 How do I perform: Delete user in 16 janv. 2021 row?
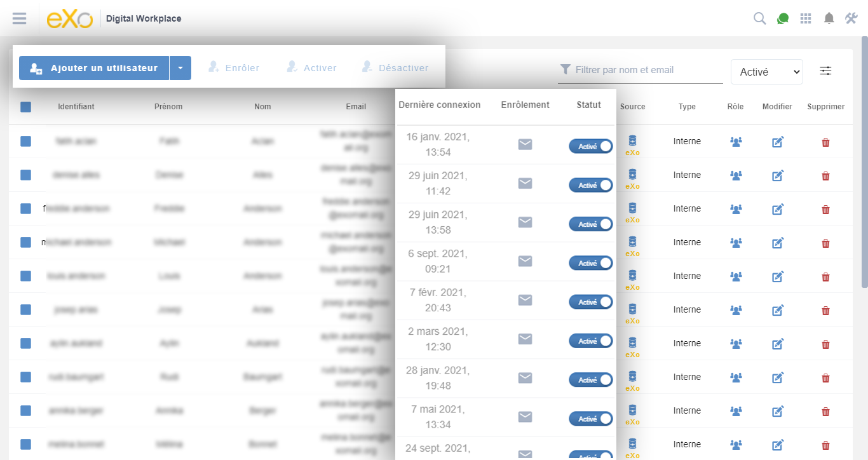pyautogui.click(x=826, y=142)
